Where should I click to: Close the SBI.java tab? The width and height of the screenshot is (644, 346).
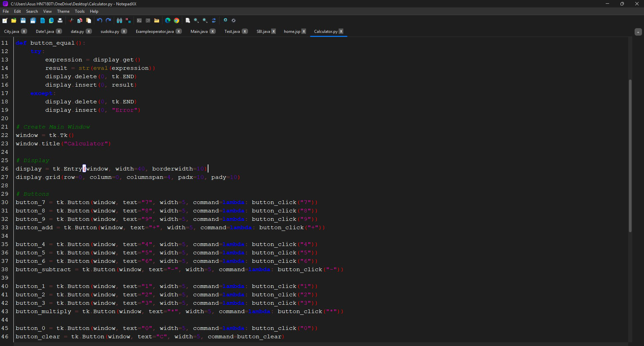click(274, 31)
